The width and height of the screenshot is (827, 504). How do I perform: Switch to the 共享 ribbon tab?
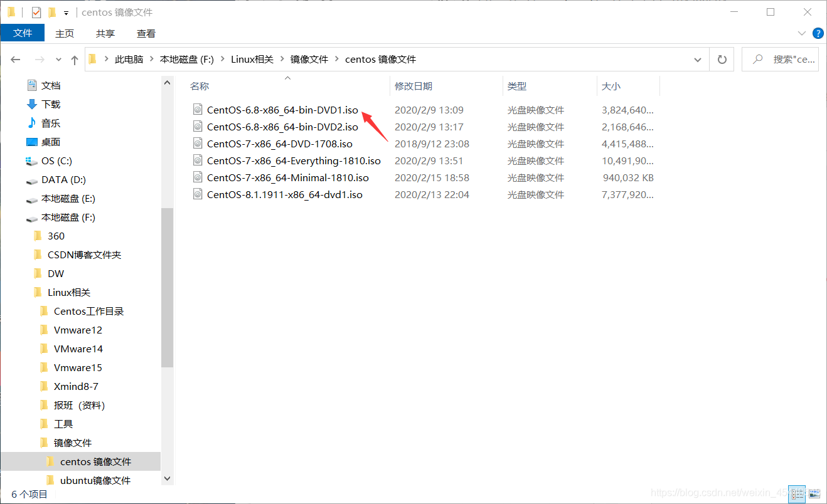pyautogui.click(x=105, y=33)
